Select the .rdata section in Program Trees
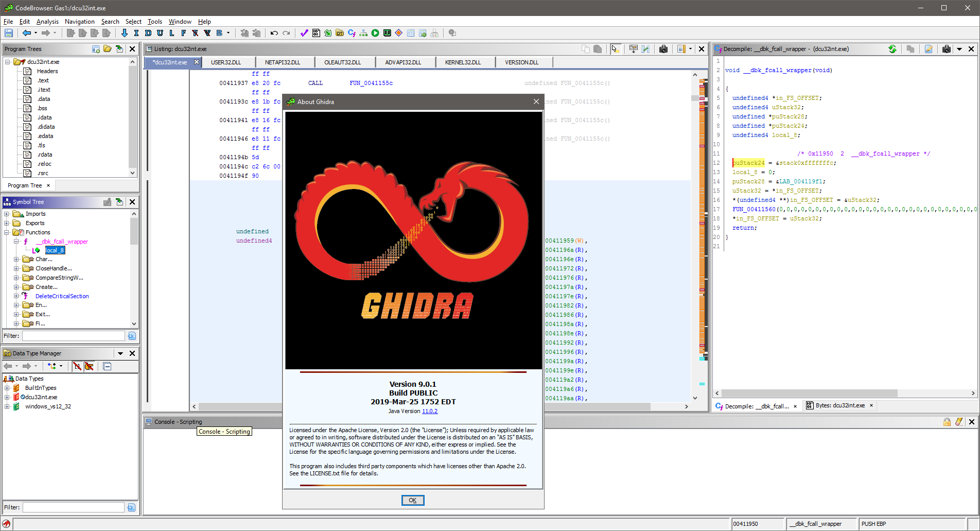980x531 pixels. [x=44, y=155]
